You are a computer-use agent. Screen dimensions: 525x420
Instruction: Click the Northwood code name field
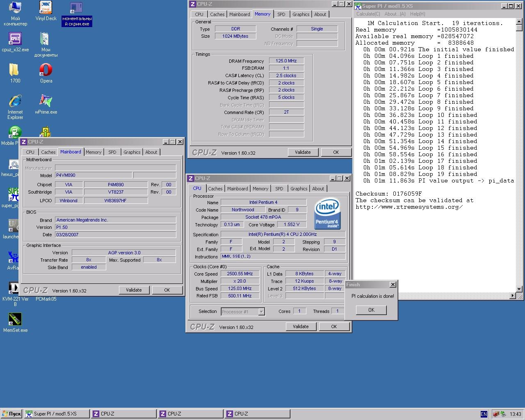(x=243, y=210)
